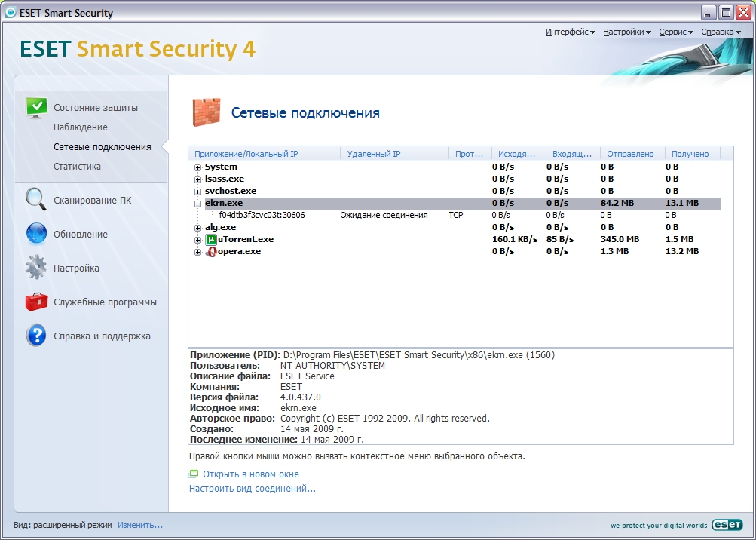Click the green Protection Status monitor icon
Screen dimensions: 756x540
click(x=36, y=108)
